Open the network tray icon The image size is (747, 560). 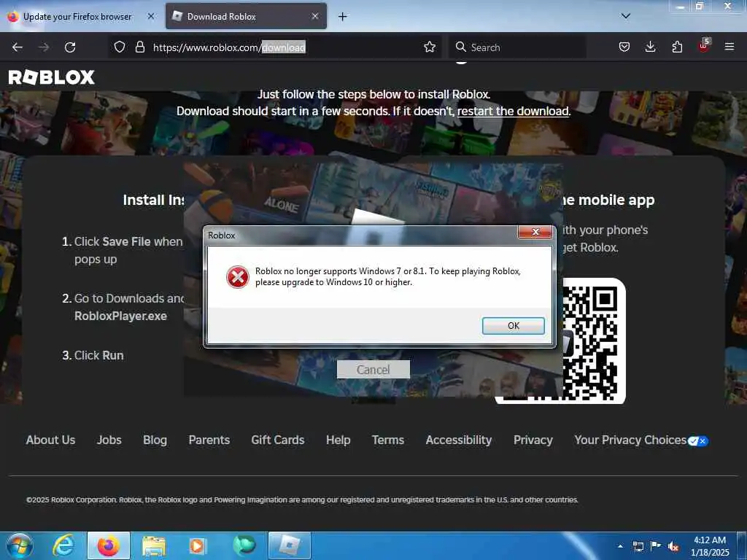(x=638, y=546)
